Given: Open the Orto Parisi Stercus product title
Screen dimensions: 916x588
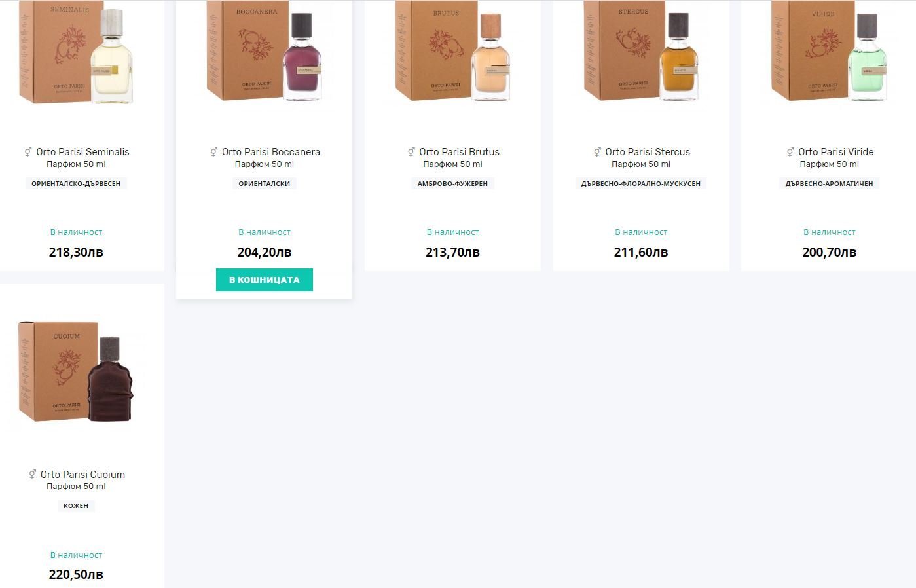Looking at the screenshot, I should click(648, 152).
